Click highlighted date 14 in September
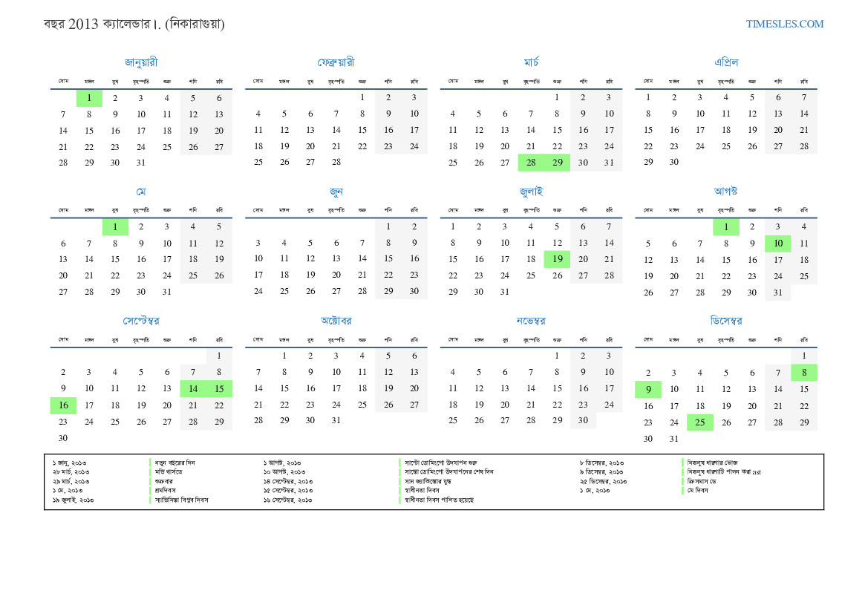The image size is (868, 614). click(193, 388)
